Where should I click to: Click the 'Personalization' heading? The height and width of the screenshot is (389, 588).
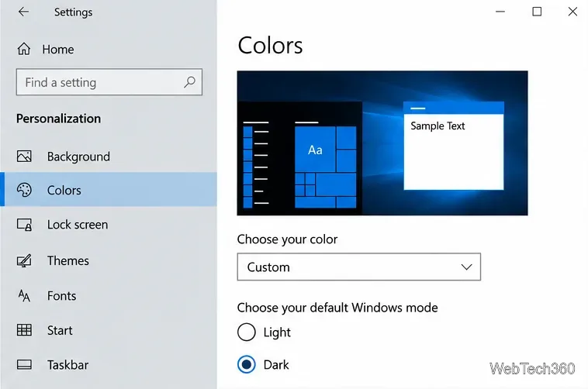pyautogui.click(x=58, y=119)
